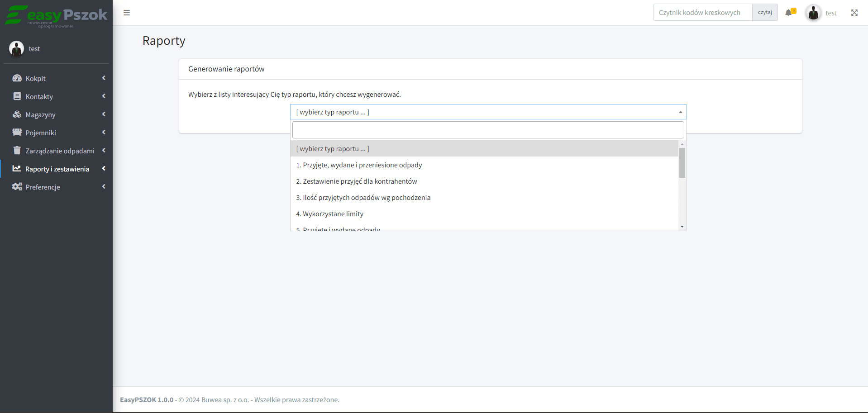
Task: Choose 3. Ilość przyjętych odpadów wg pochodzenia
Action: [363, 198]
